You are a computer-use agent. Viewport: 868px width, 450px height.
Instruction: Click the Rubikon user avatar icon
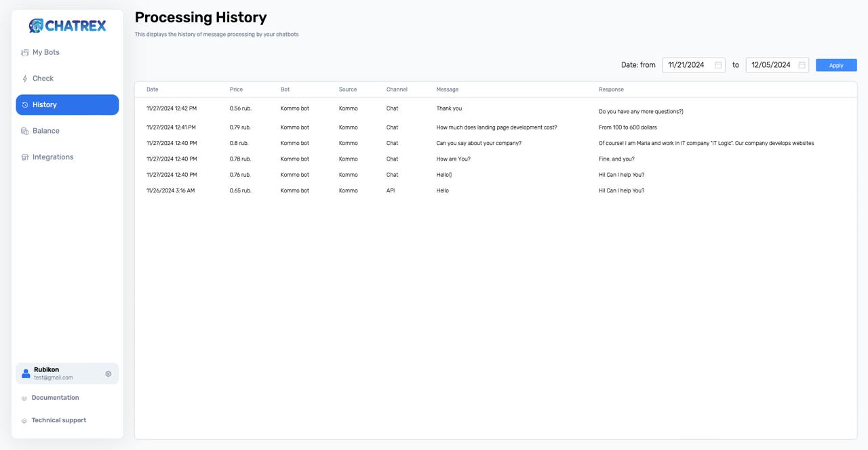[x=26, y=373]
